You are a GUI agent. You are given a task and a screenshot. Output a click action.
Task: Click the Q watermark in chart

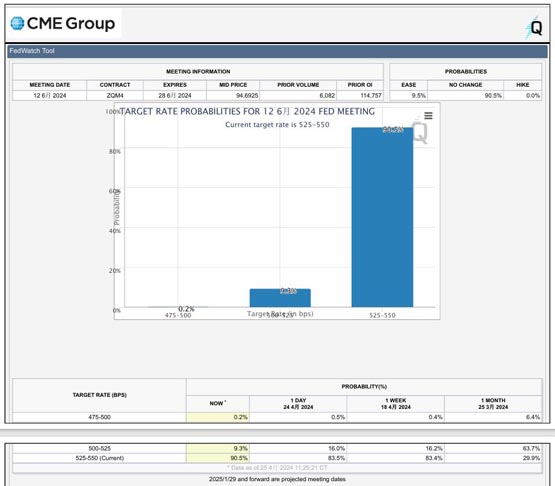point(420,131)
